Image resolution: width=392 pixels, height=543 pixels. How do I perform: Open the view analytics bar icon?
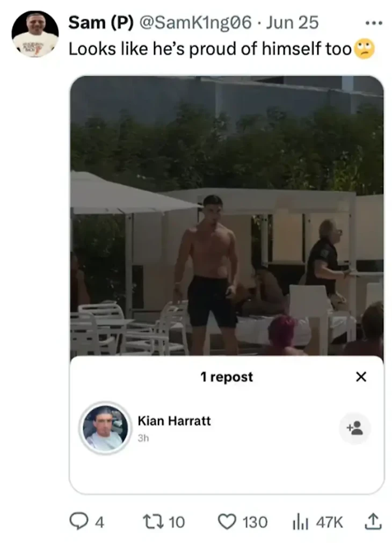pos(300,523)
